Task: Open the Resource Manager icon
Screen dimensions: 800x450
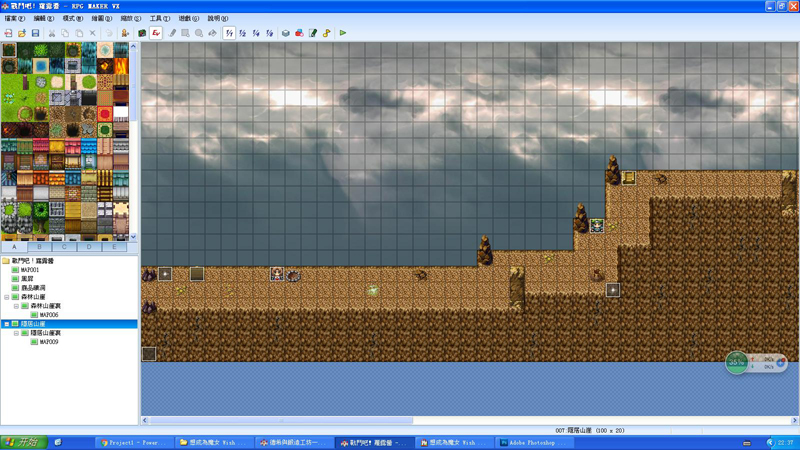Action: pos(299,33)
